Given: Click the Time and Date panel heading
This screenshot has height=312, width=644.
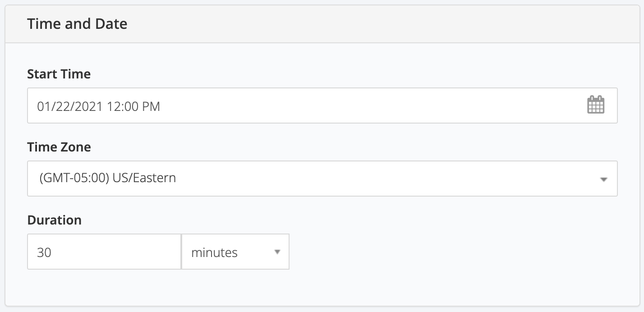Looking at the screenshot, I should pos(77,24).
